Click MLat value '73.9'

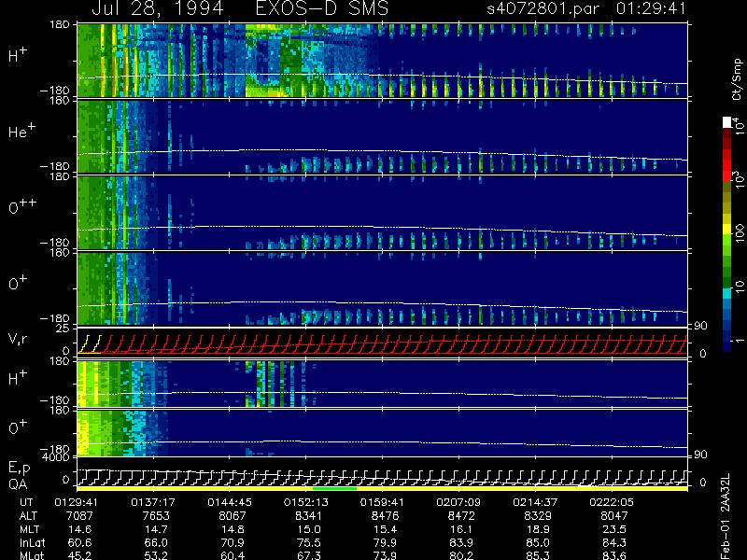coord(385,555)
